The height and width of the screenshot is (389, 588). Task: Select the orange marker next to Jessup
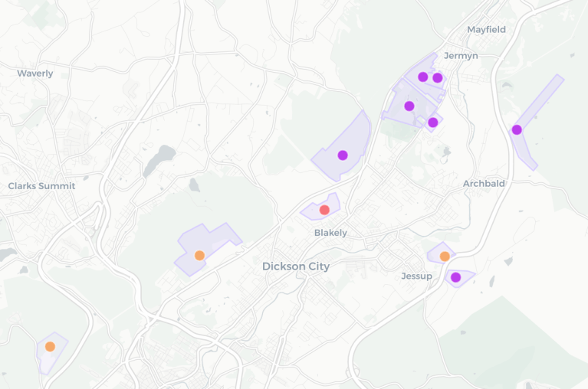tap(445, 257)
